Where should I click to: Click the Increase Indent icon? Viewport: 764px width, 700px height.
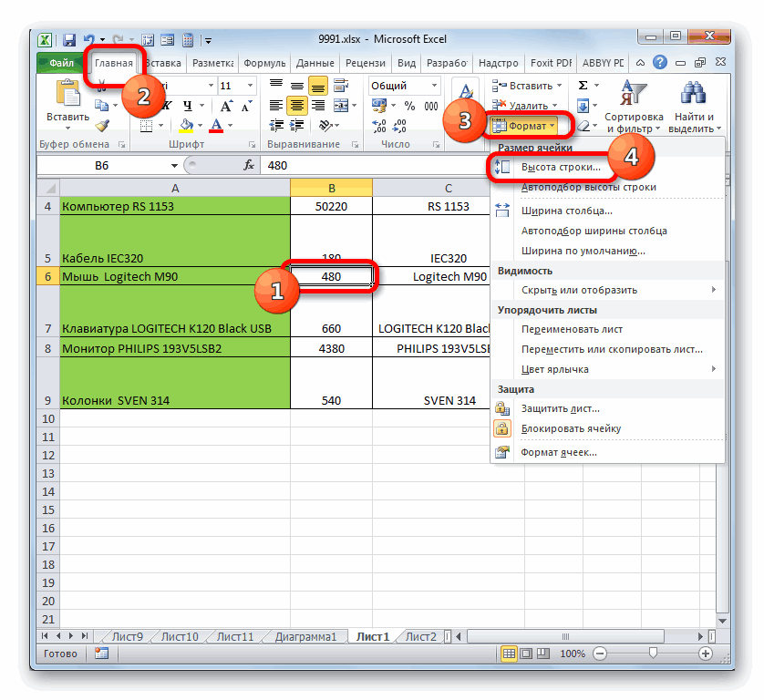296,126
